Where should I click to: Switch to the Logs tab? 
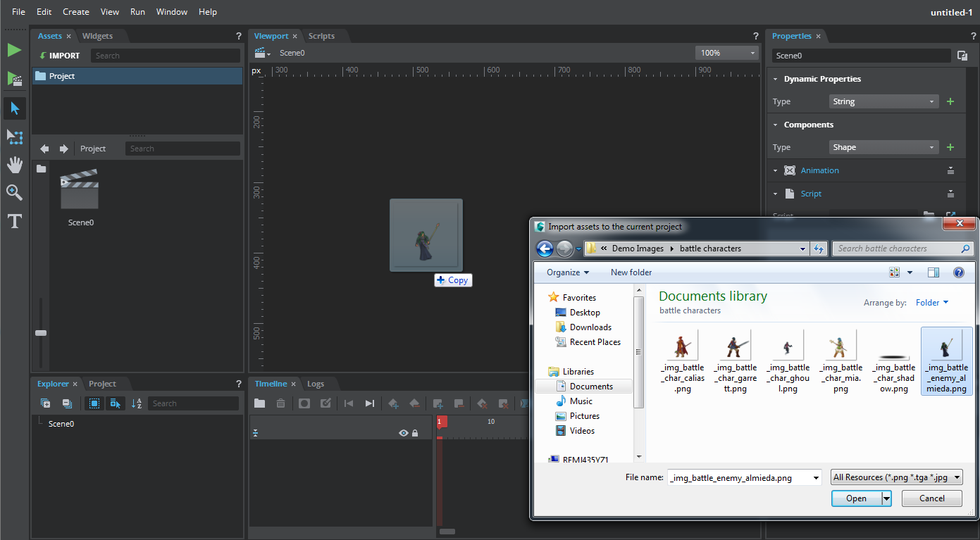point(316,384)
